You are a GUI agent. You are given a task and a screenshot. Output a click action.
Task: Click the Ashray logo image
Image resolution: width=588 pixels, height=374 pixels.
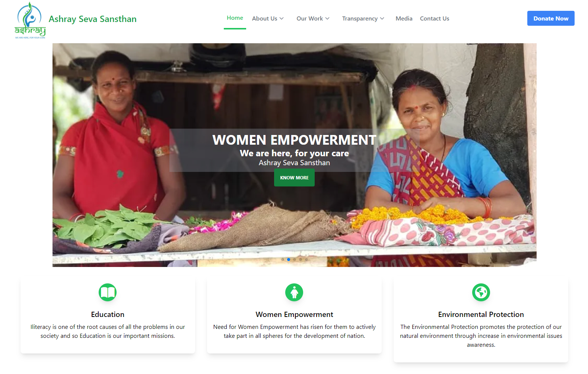click(30, 20)
